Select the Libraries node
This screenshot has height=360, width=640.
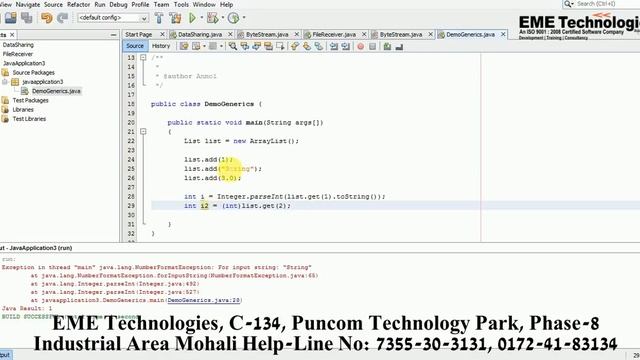click(23, 110)
